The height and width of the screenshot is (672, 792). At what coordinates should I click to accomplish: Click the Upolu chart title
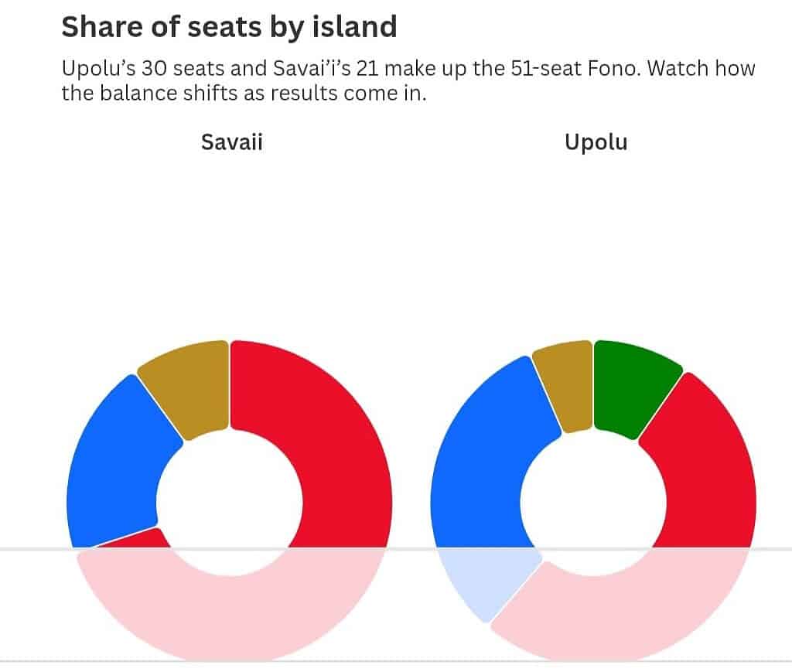pos(596,142)
